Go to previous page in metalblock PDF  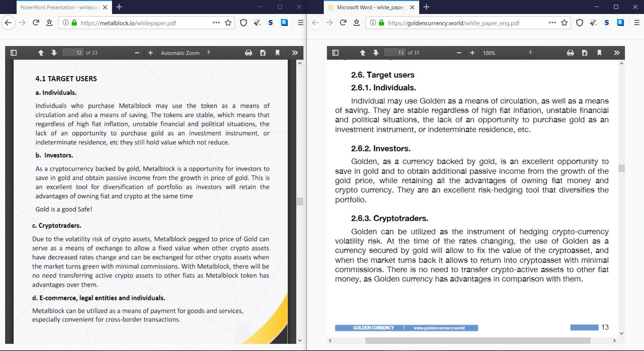[41, 53]
